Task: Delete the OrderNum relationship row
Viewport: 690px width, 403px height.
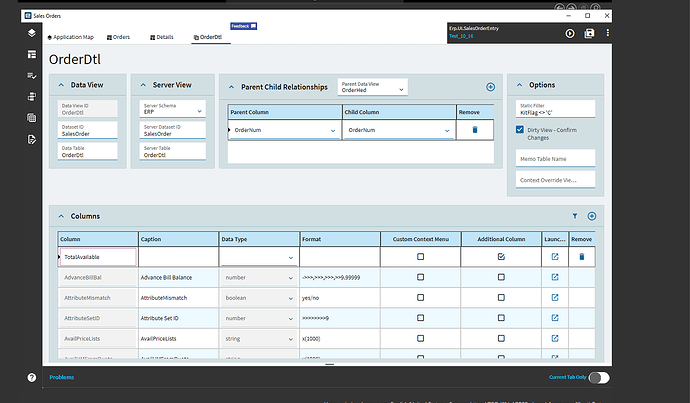Action: pos(474,130)
